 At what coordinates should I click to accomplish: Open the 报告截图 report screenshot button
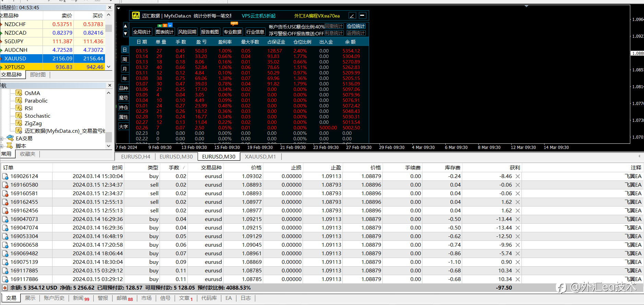pyautogui.click(x=210, y=32)
